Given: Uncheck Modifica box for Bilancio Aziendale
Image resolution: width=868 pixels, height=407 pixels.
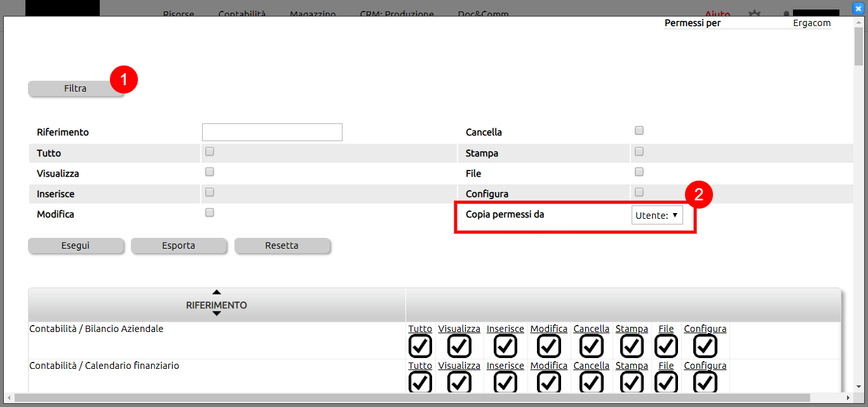Looking at the screenshot, I should (x=549, y=346).
